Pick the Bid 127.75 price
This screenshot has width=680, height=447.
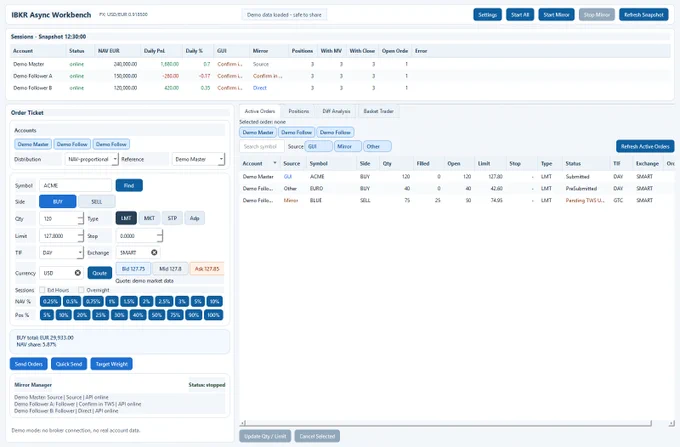tap(133, 269)
